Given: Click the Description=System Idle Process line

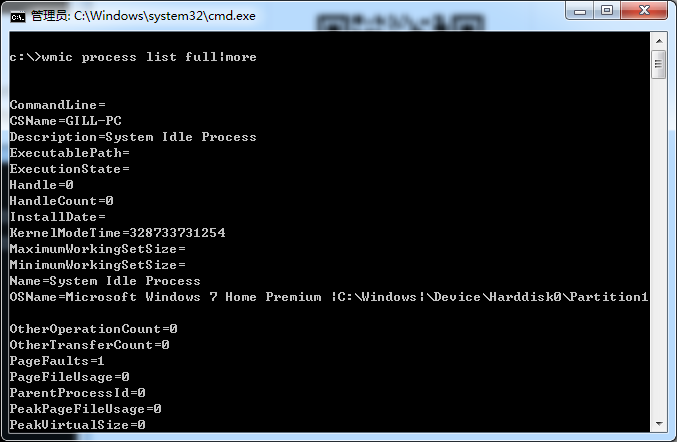Looking at the screenshot, I should (133, 137).
